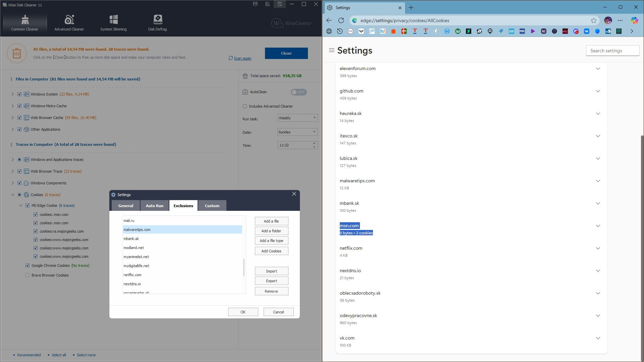Viewport: 644px width, 362px height.
Task: Switch to the Advanced Cleaner tool
Action: click(69, 23)
